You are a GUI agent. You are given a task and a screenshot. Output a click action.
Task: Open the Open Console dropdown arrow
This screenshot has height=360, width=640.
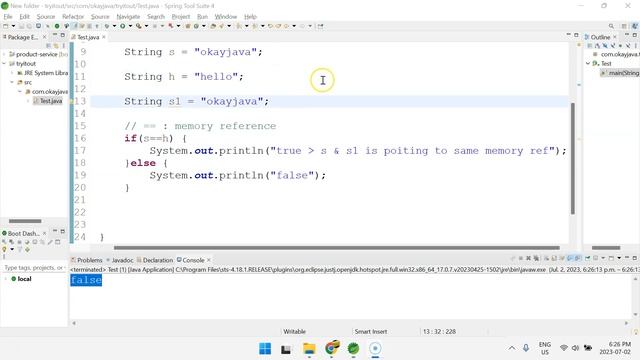[619, 258]
